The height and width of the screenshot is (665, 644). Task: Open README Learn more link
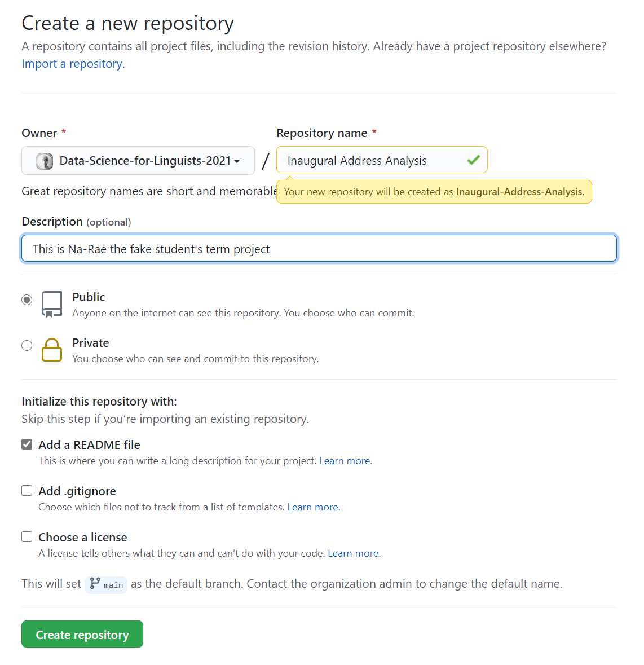click(345, 461)
